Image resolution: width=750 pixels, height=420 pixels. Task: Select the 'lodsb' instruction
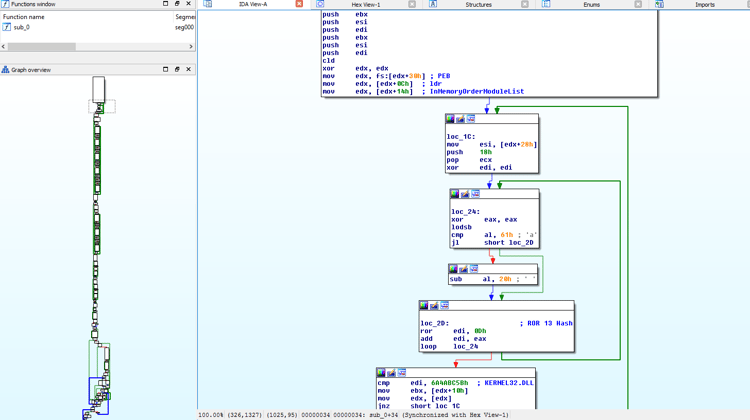[x=461, y=227]
